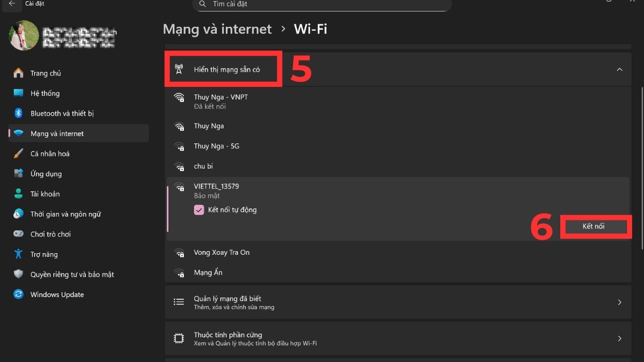Click the shield icon for Quyền riêng tư và bảo mật
The width and height of the screenshot is (644, 362).
coord(18,274)
